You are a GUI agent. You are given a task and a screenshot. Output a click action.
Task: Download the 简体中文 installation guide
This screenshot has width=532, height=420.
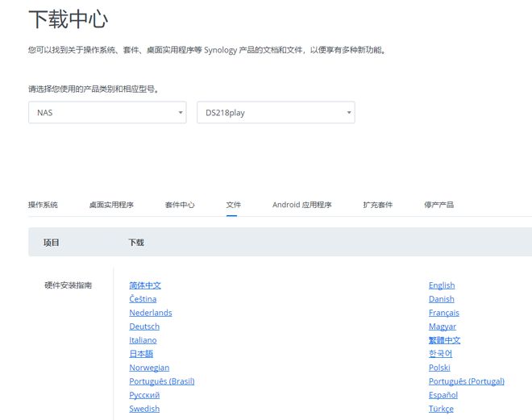coord(145,285)
